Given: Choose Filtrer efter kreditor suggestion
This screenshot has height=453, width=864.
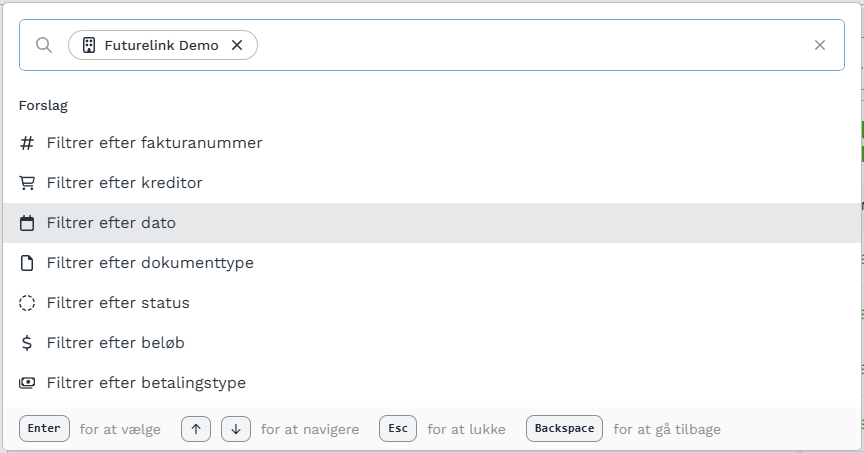Looking at the screenshot, I should tap(432, 183).
